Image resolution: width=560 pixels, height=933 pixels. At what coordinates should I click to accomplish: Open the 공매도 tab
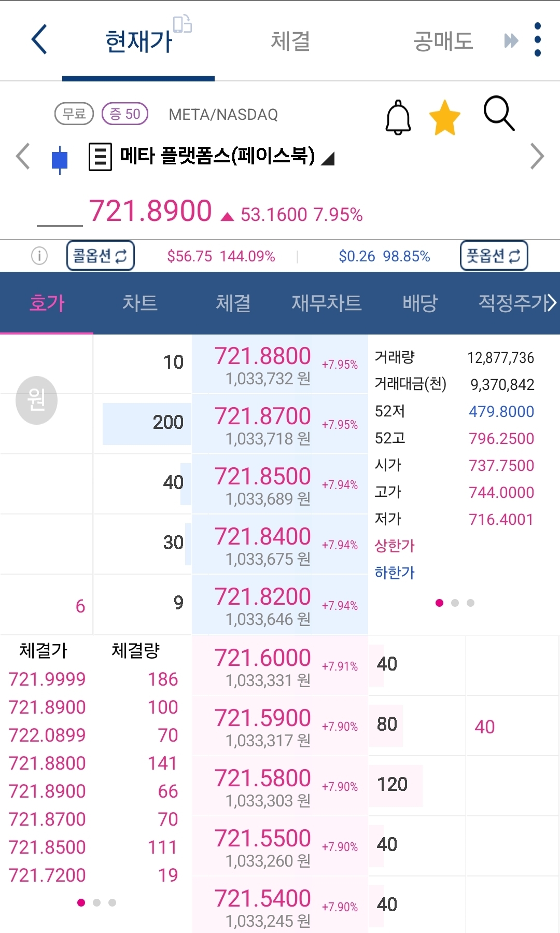443,41
